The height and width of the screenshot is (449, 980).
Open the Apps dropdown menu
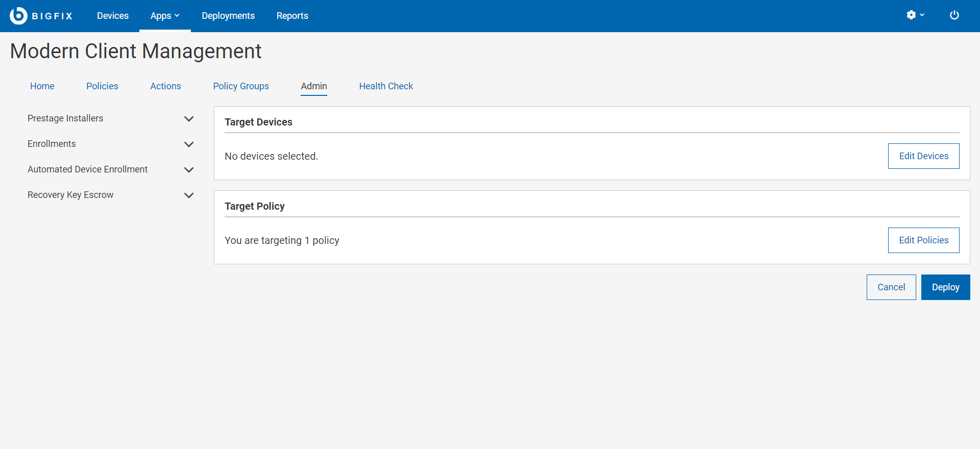click(x=165, y=16)
